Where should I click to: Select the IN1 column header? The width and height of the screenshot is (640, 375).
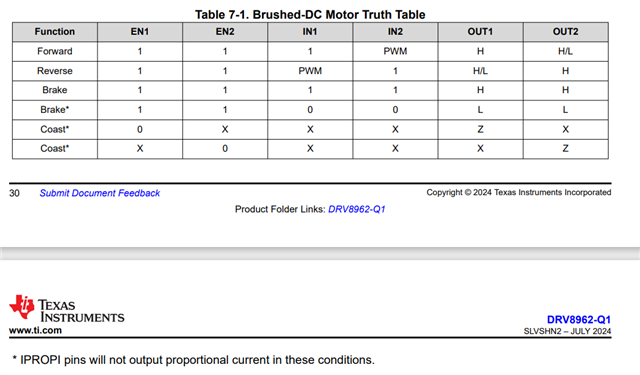click(x=310, y=32)
